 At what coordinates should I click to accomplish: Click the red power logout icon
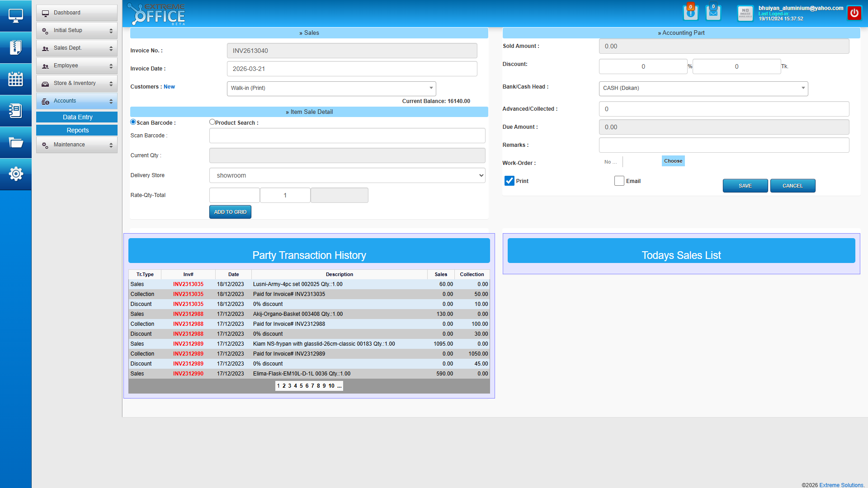tap(854, 13)
